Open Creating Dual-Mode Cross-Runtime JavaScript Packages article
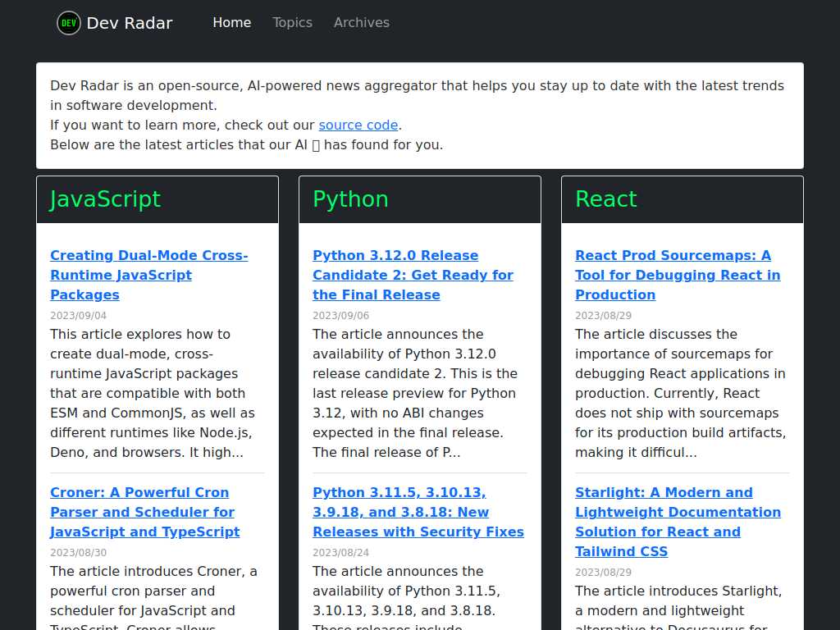Image resolution: width=840 pixels, height=630 pixels. click(x=149, y=275)
